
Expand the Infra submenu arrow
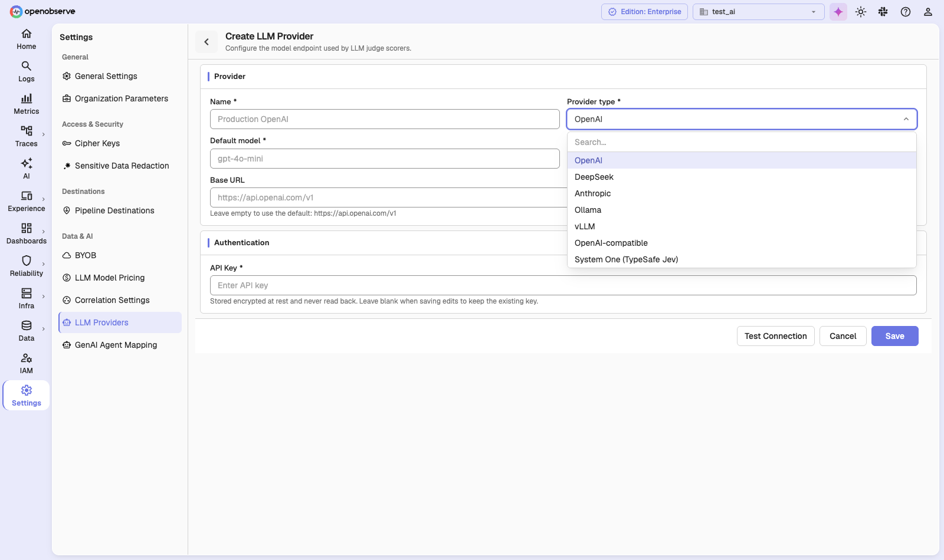pyautogui.click(x=44, y=297)
